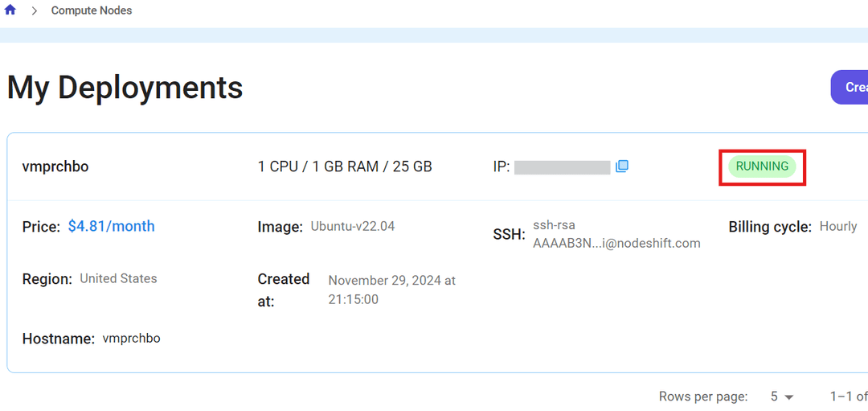868x411 pixels.
Task: Open the $4.81/month price link
Action: [x=111, y=226]
